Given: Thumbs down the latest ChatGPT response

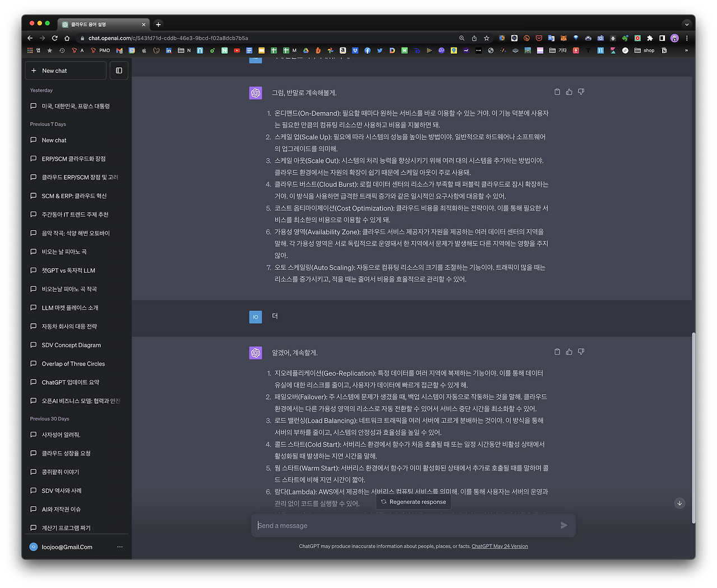Looking at the screenshot, I should [x=581, y=351].
